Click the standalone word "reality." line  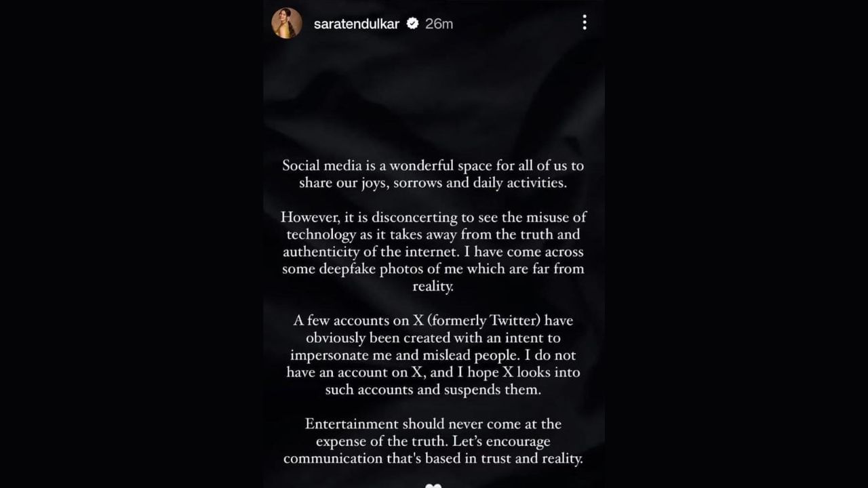(433, 286)
